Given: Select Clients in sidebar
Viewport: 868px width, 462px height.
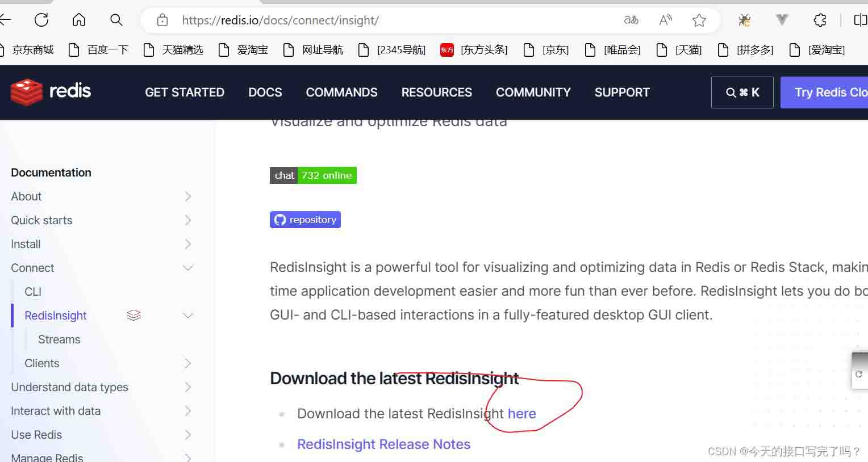Looking at the screenshot, I should 42,363.
